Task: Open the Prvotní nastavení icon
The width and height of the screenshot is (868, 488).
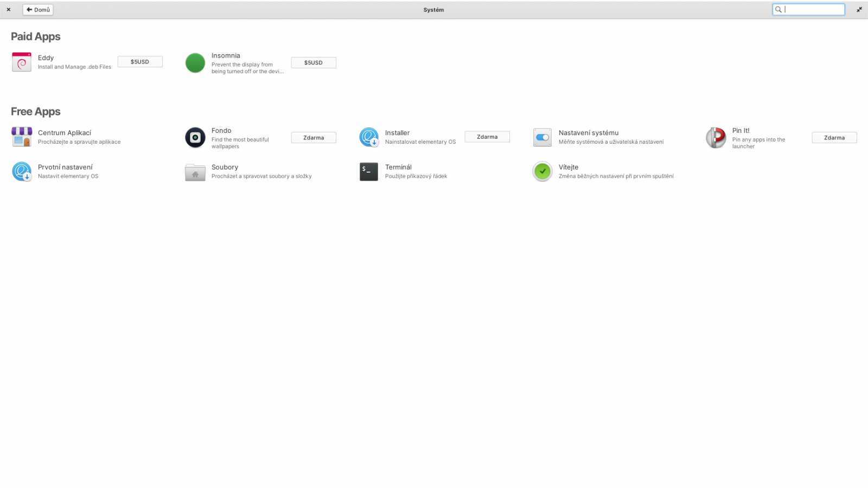Action: tap(22, 171)
